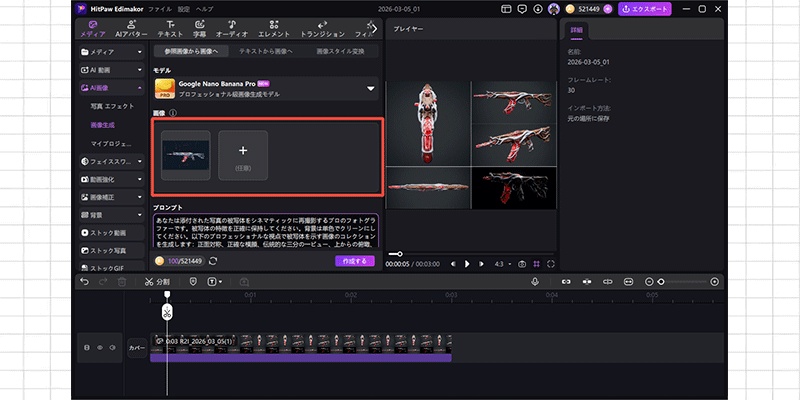Click the info icon next to 画像 label
800x400 pixels.
pyautogui.click(x=173, y=113)
